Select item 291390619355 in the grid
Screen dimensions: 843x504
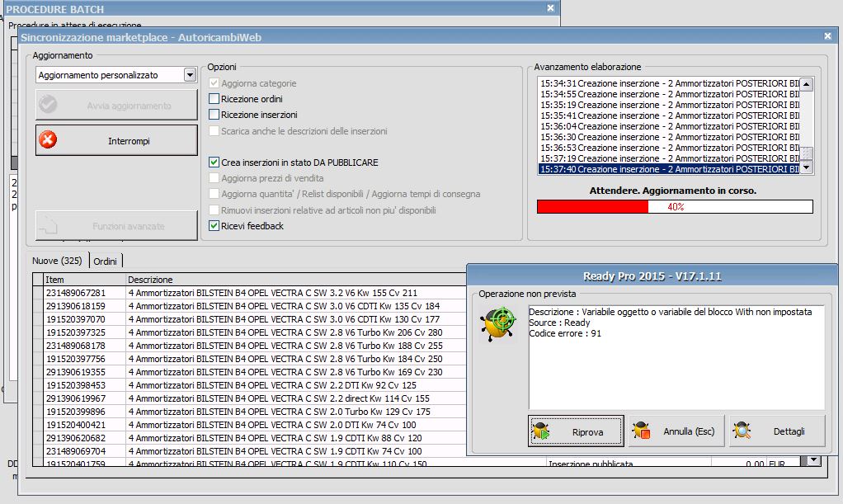[x=76, y=372]
